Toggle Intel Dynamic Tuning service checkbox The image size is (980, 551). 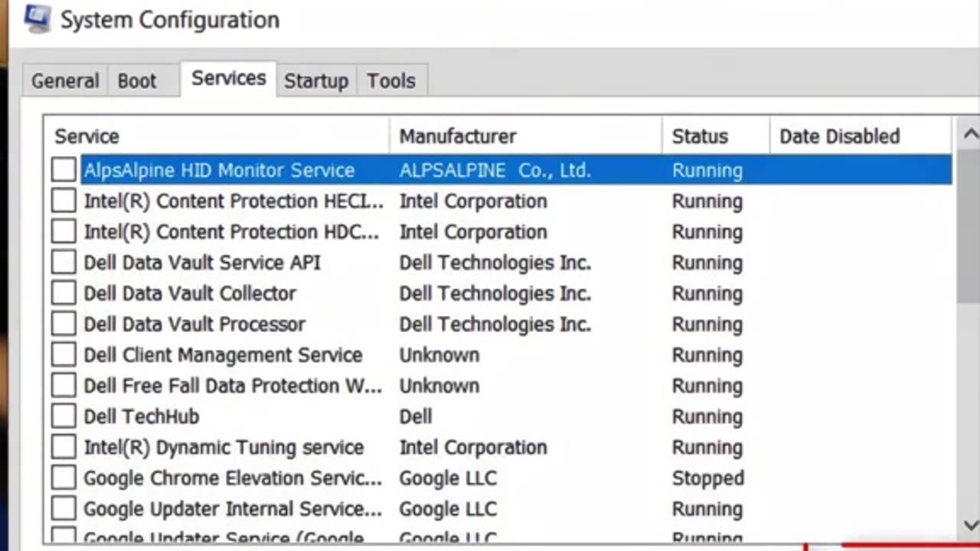pyautogui.click(x=64, y=447)
